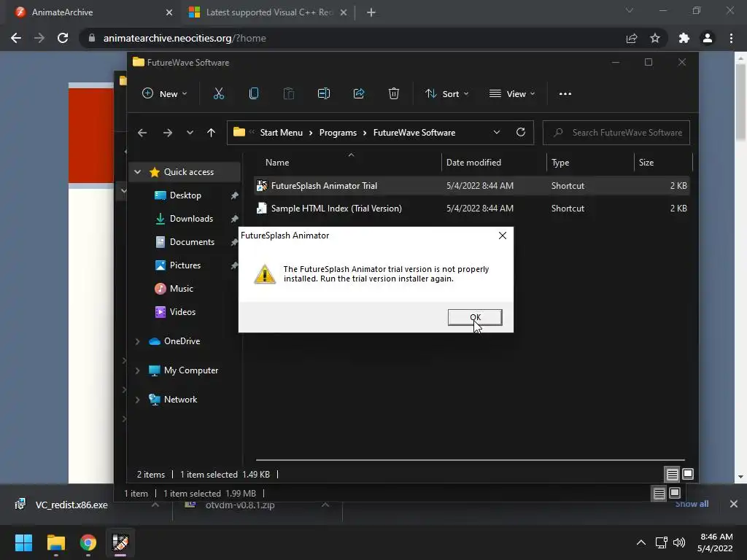Open the See more ellipsis menu

[565, 94]
